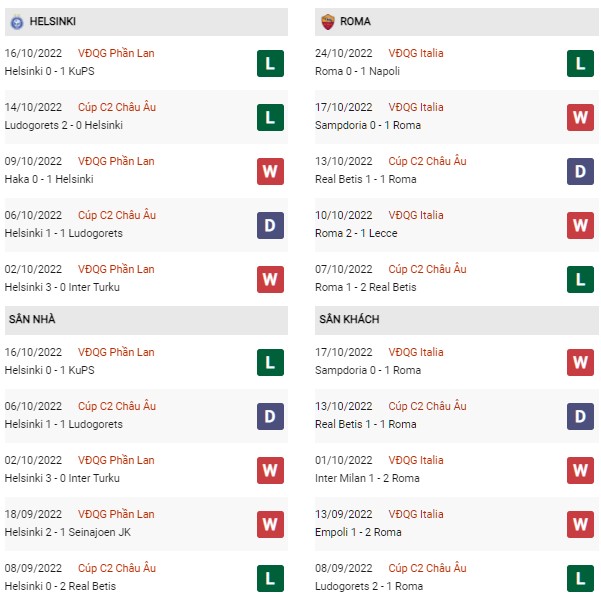Click the L badge for Roma 0-1 Napoli
Viewport: 601px width, 603px height.
tap(580, 63)
